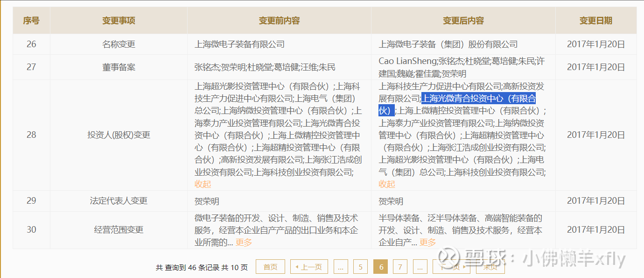Screen dimensions: 644x278
Task: Click the 变更日期 column header
Action: [596, 21]
